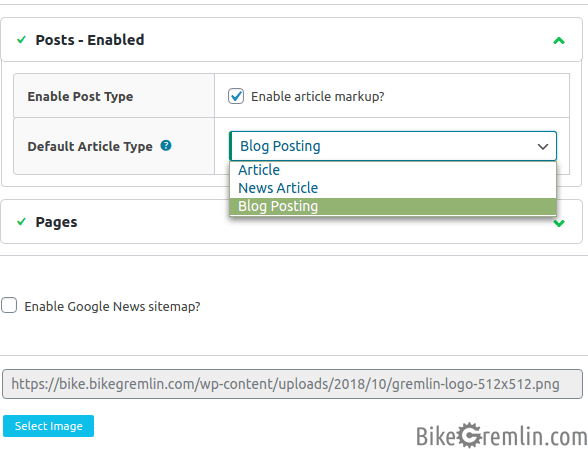Click the Enable article markup? label text

tap(318, 97)
